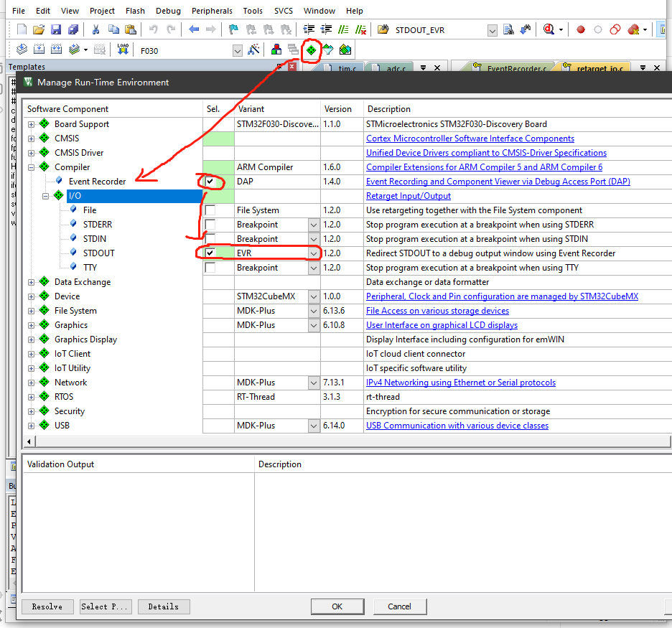Open the STDOUT_EVR search combo dropdown

493,30
